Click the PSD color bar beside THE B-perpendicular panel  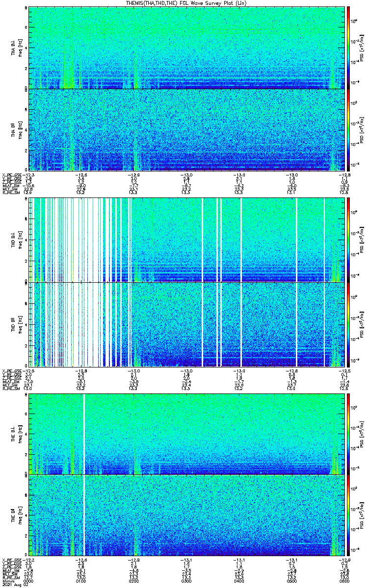[x=348, y=434]
